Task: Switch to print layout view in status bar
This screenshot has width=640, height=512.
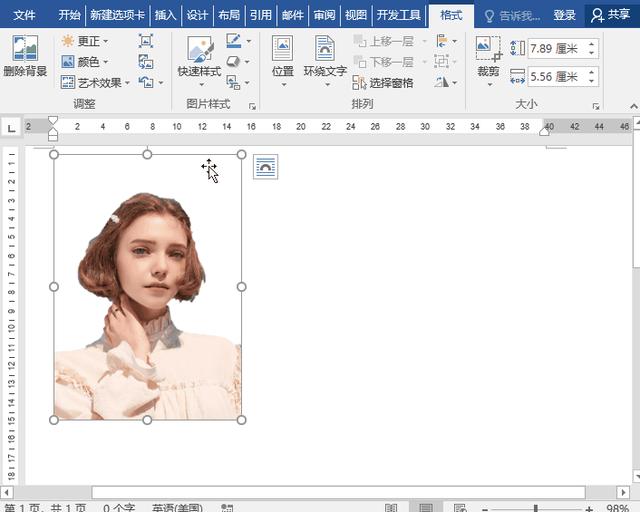Action: [426, 508]
